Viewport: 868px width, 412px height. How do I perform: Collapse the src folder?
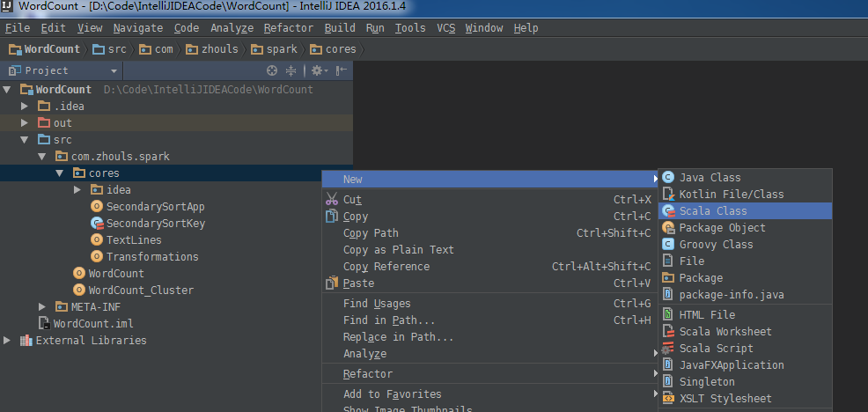[25, 140]
